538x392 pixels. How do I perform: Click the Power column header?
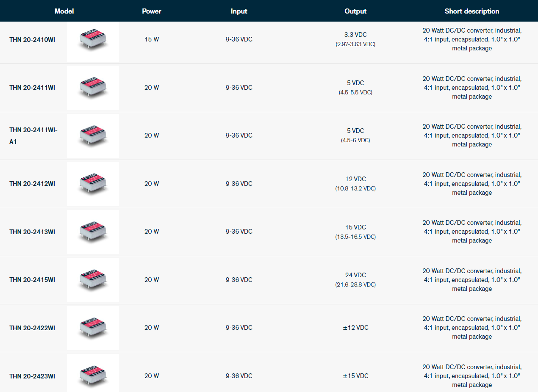[x=152, y=11]
